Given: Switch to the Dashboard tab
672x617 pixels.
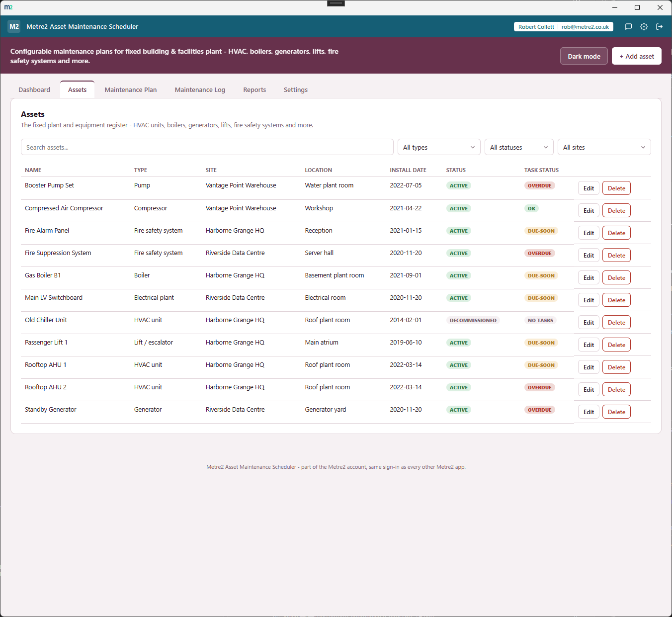Looking at the screenshot, I should pos(34,90).
